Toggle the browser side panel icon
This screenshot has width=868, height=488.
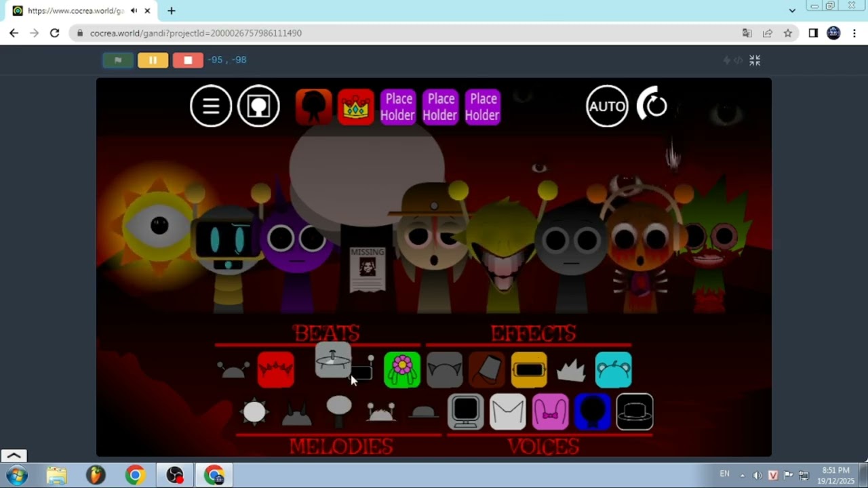(813, 33)
